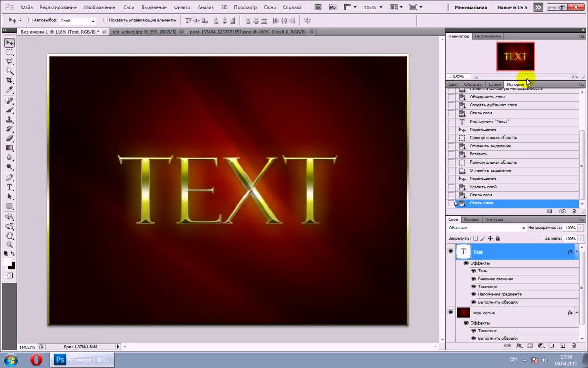Select the Path Selection tool
Viewport: 588px width, 368px height.
[9, 196]
